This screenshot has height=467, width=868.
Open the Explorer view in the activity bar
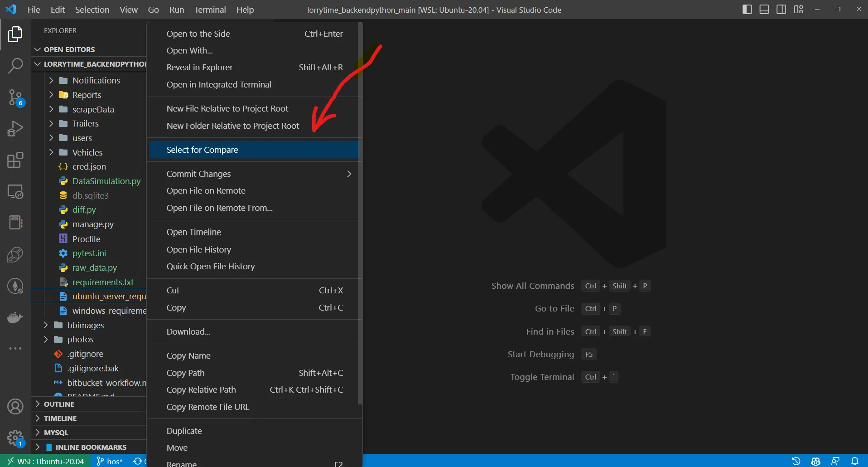point(15,34)
